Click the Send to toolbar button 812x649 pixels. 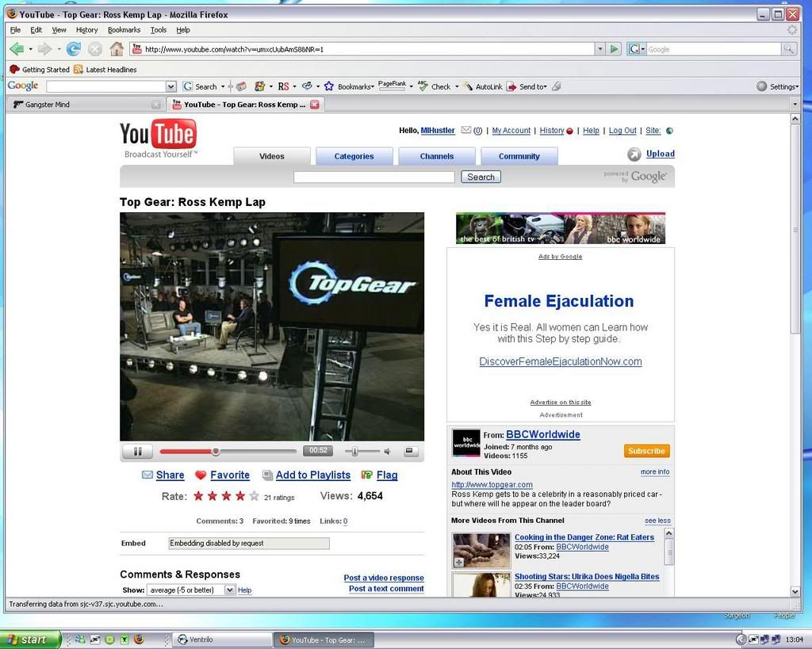527,86
